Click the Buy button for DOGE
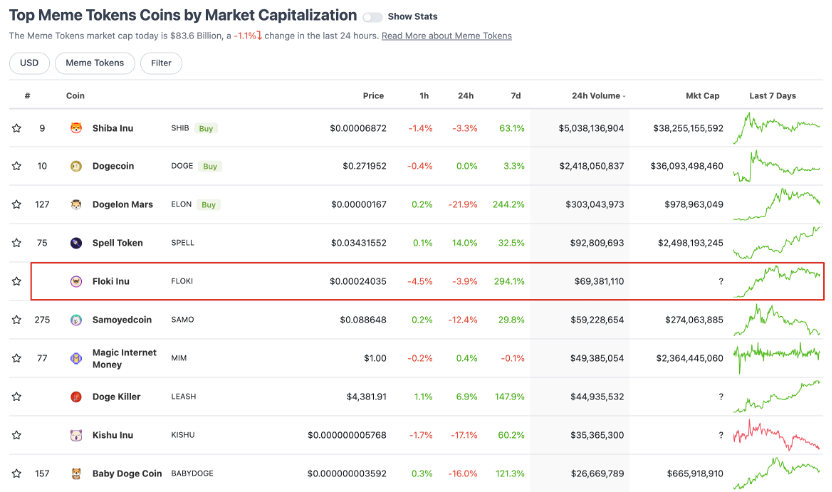This screenshot has width=832, height=492. (210, 166)
